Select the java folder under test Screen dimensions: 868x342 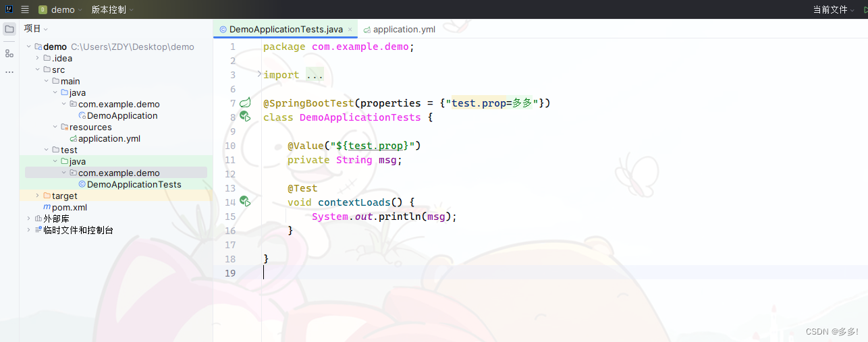[77, 162]
